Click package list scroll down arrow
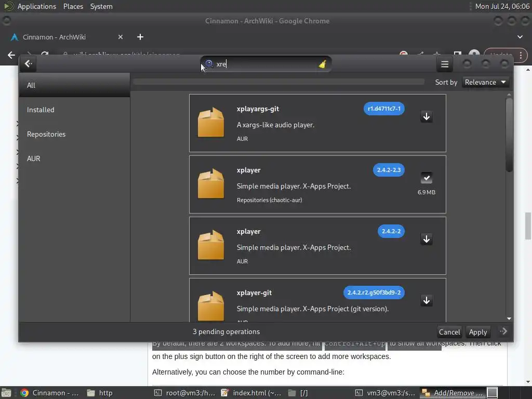Viewport: 532px width, 399px height. pyautogui.click(x=509, y=318)
